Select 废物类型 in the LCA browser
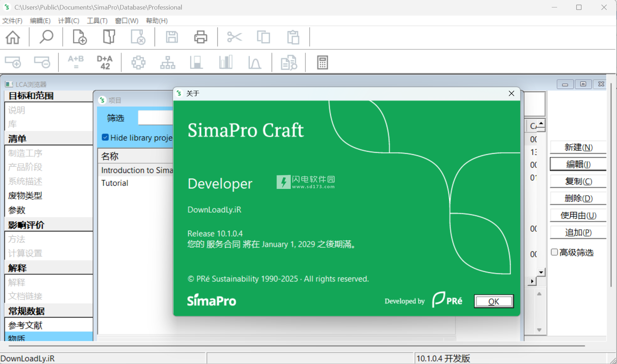617x364 pixels. tap(25, 196)
